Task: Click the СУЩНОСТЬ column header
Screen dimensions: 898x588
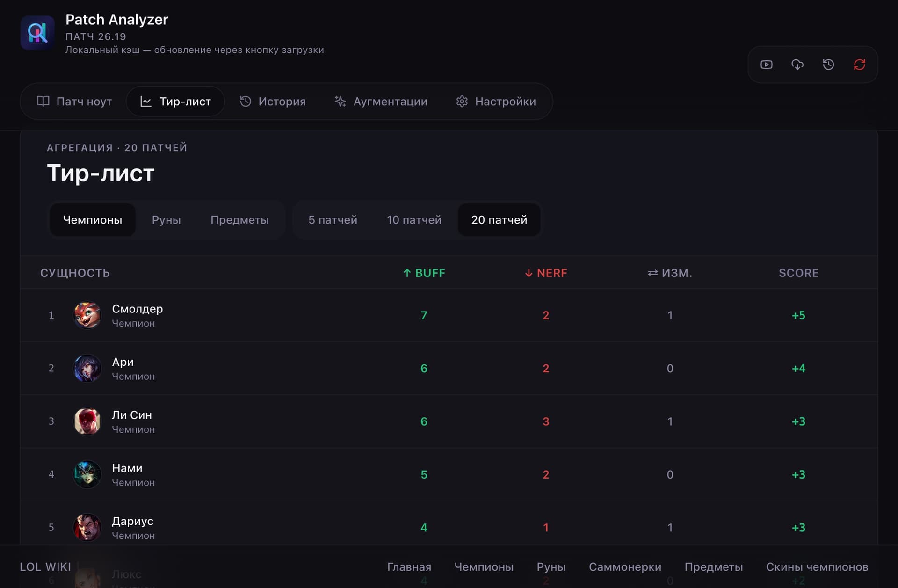Action: point(75,273)
